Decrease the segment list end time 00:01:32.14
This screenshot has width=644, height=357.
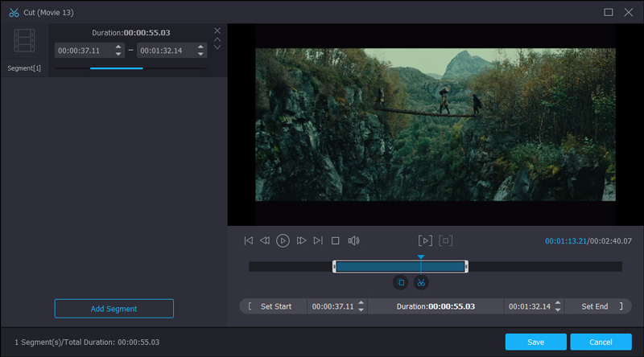200,54
